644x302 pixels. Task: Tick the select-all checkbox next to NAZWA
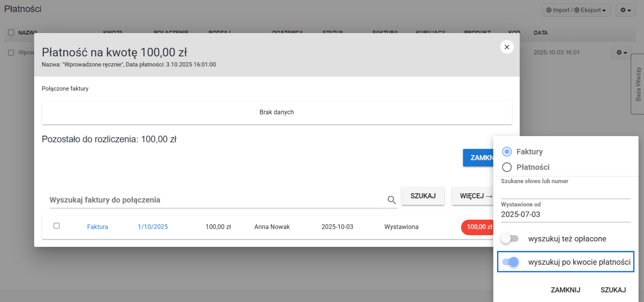click(11, 33)
